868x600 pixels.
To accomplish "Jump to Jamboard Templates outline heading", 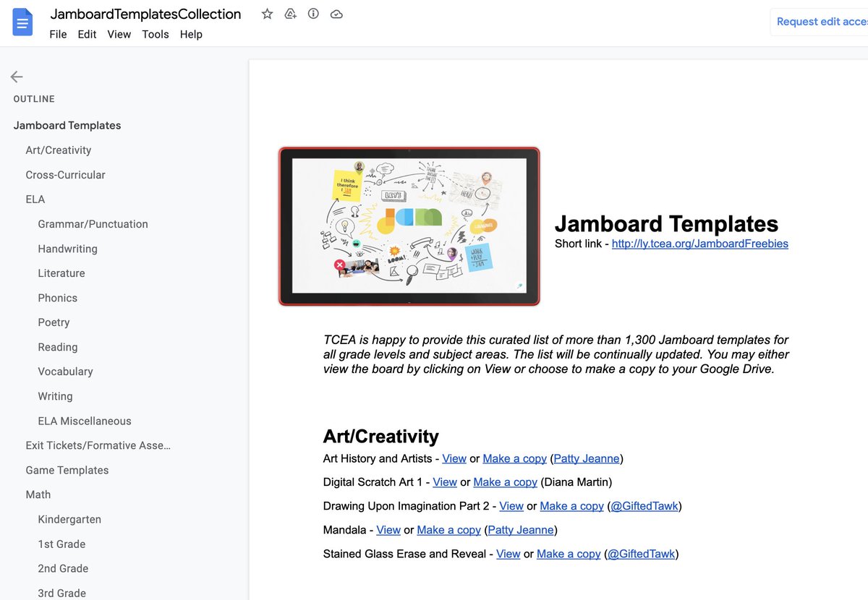I will coord(67,125).
